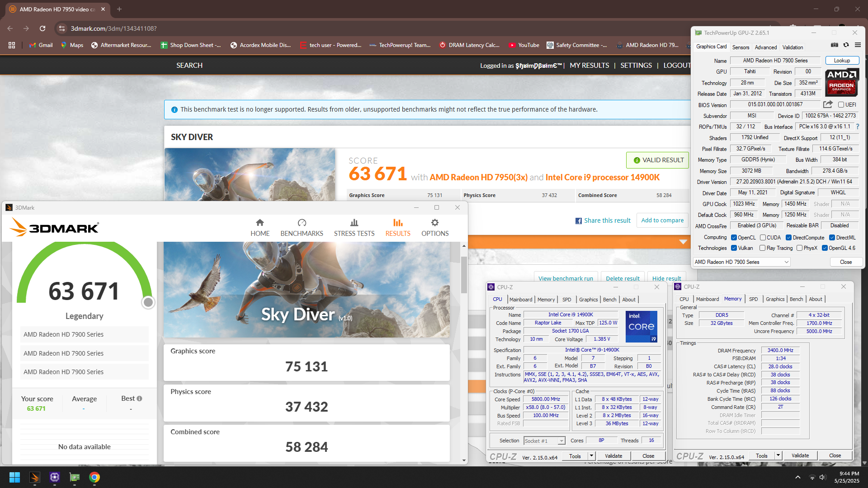868x488 pixels.
Task: Toggle the OpenCL checkbox in GPU-Z
Action: coord(734,238)
